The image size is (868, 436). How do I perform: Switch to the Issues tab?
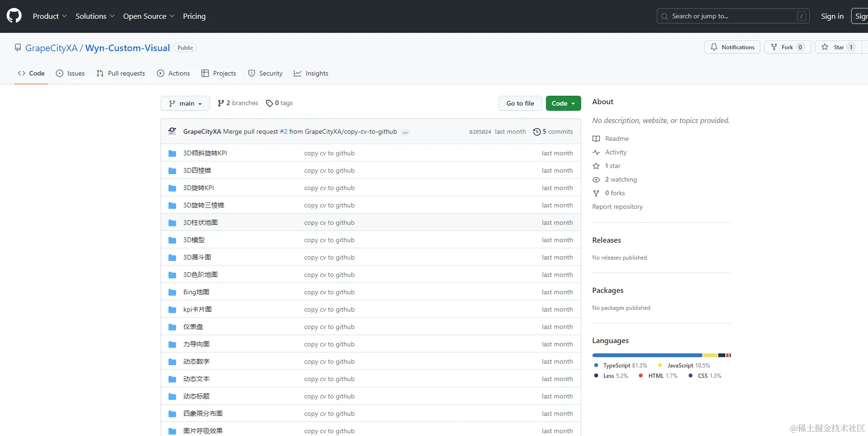pyautogui.click(x=70, y=73)
